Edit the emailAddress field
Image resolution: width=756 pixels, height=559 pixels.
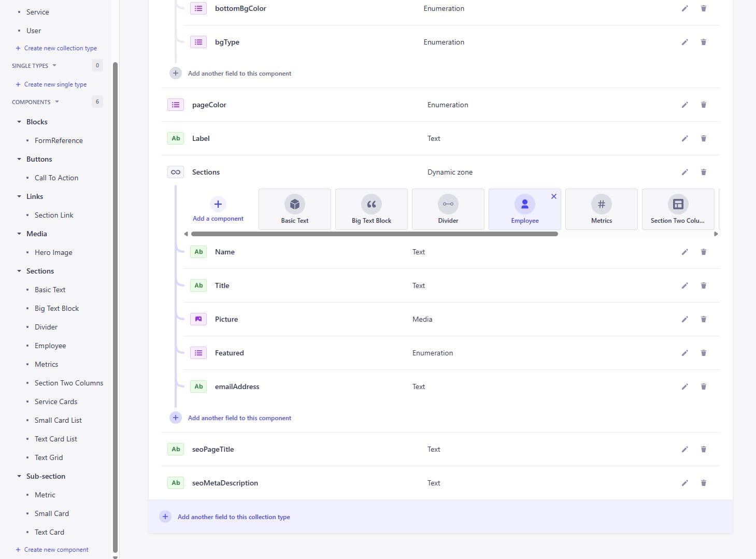coord(684,386)
